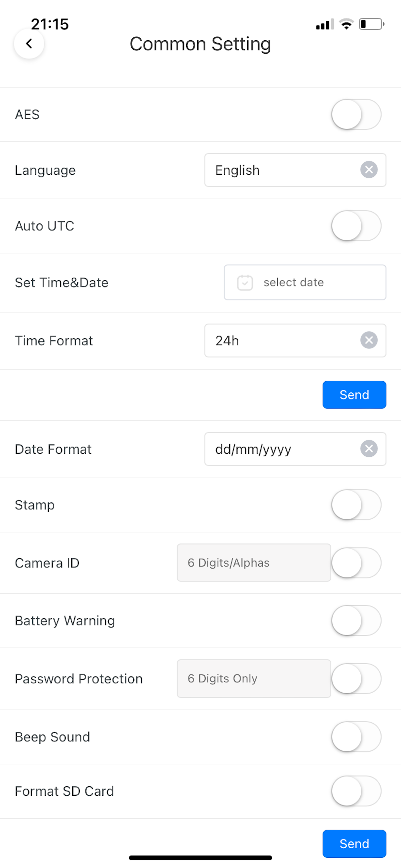
Task: Click the bottom Send button
Action: (354, 844)
